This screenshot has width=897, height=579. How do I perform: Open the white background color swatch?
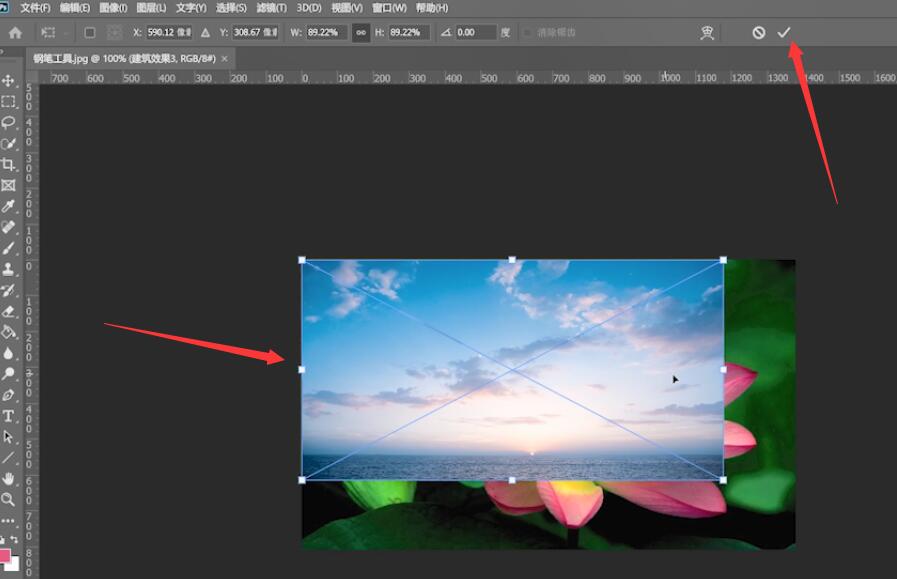point(14,565)
